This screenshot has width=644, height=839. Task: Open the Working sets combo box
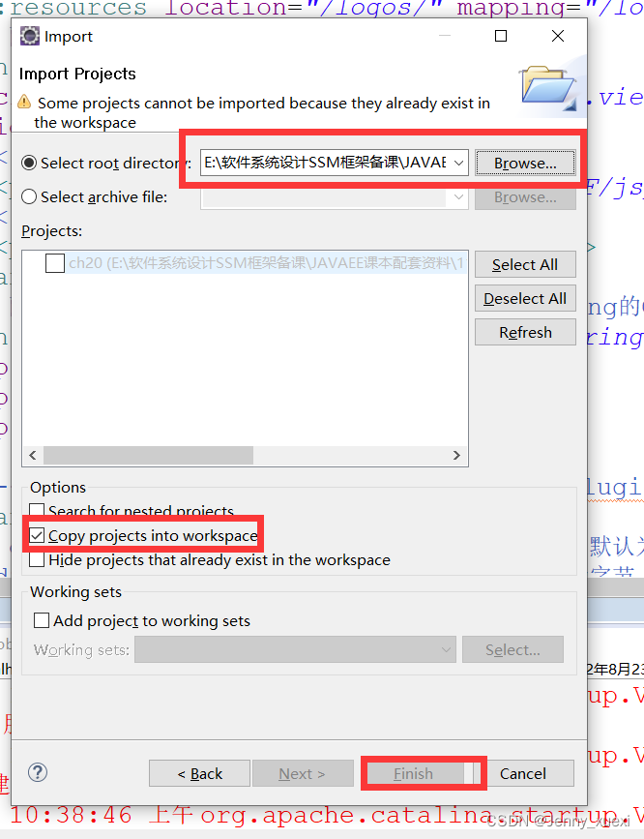(295, 649)
